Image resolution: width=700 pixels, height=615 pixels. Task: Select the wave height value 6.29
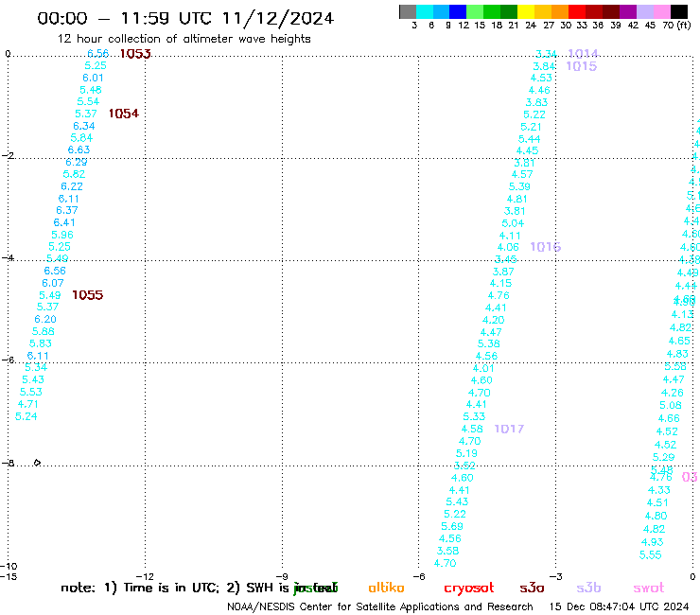77,162
